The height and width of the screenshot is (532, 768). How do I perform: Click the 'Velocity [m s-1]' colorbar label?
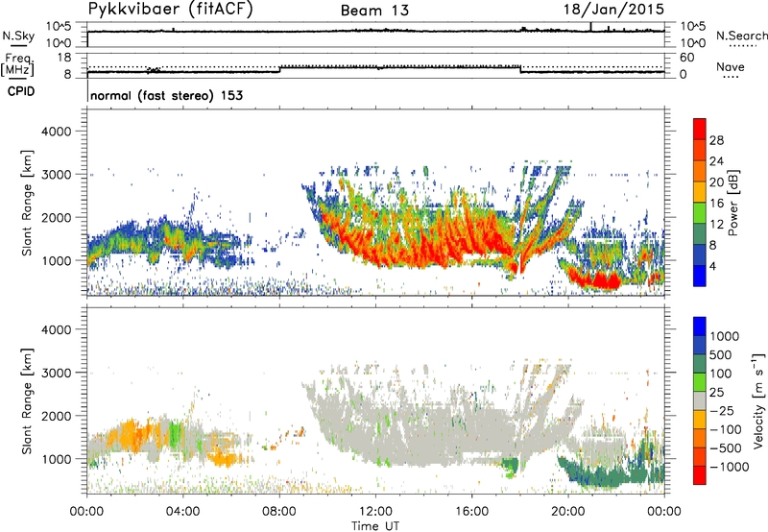[758, 400]
